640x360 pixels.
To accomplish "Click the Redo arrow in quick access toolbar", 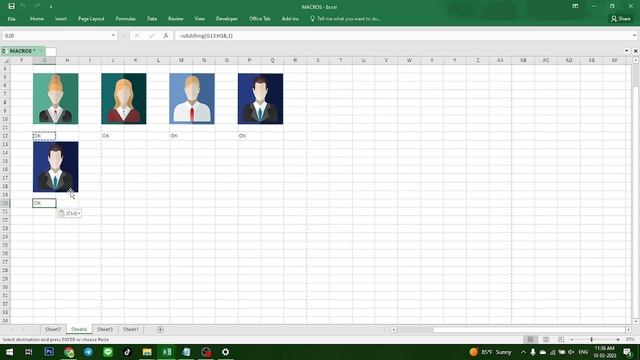I will pos(37,6).
